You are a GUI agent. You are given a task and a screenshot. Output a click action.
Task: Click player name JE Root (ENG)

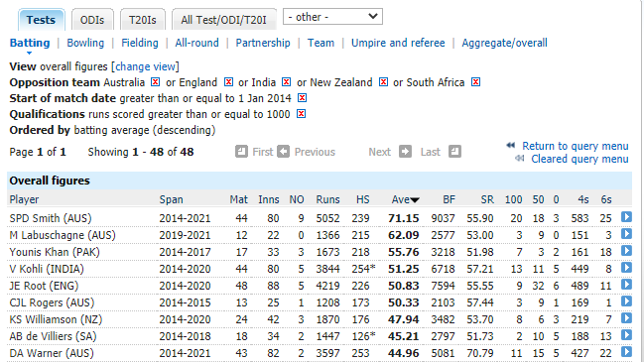(44, 286)
